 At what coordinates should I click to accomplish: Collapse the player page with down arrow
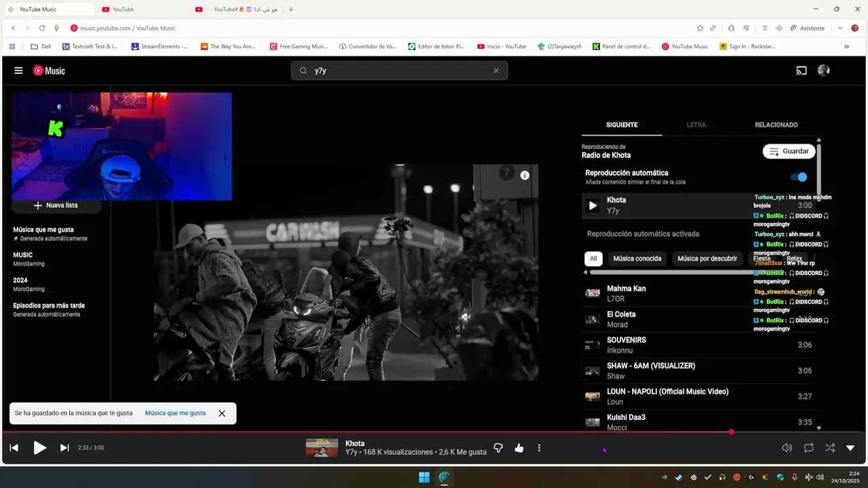(x=850, y=448)
